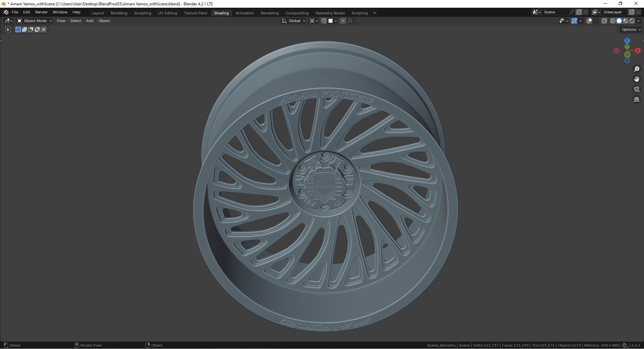Remove the ViewLayer with X icon
Viewport: 644px width, 349px height.
638,12
